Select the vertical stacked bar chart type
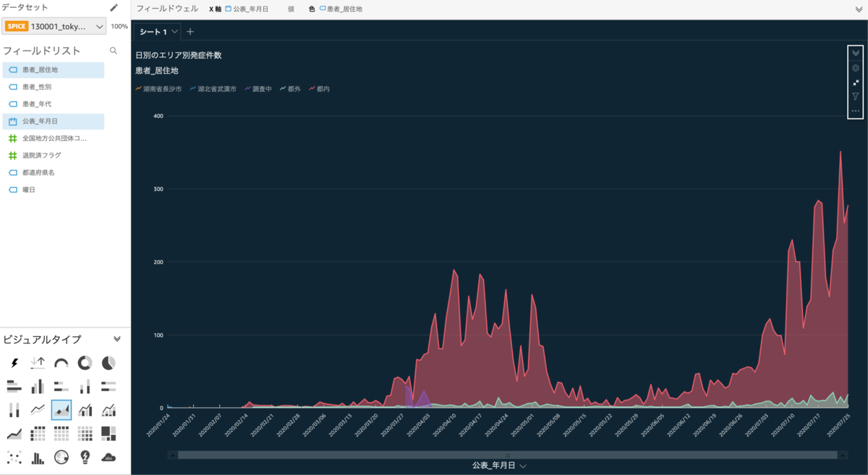The width and height of the screenshot is (868, 475). tap(85, 386)
